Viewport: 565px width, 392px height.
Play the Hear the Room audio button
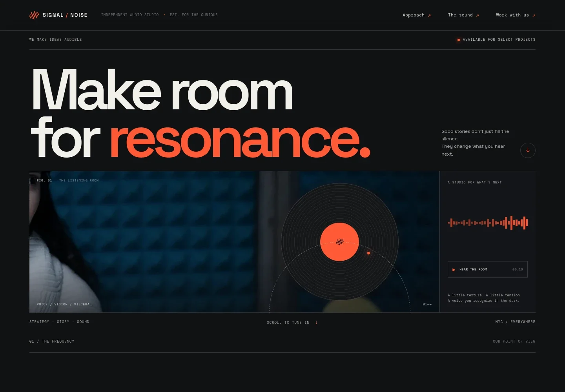[x=488, y=269]
